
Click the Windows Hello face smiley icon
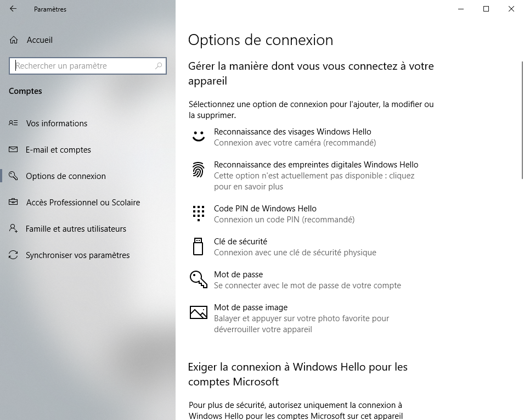199,136
